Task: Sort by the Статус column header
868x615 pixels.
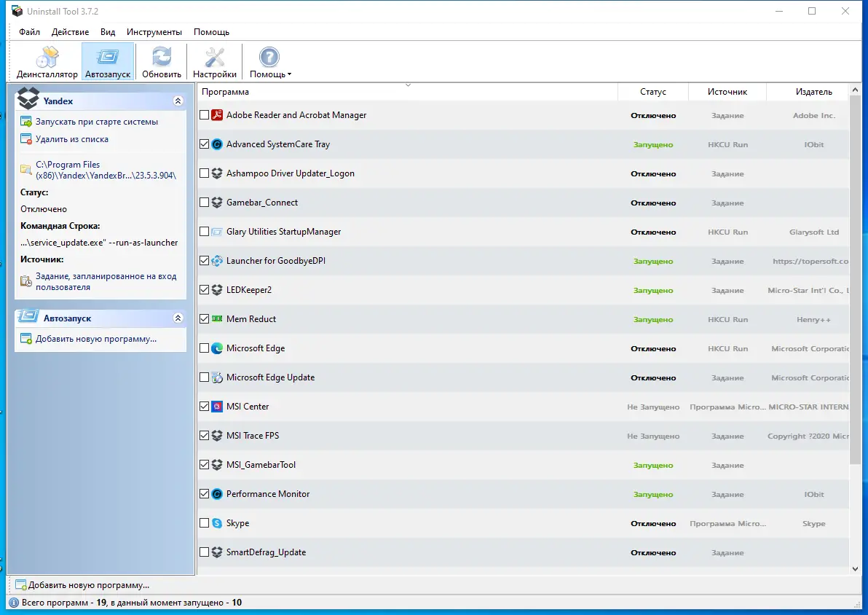Action: click(653, 92)
